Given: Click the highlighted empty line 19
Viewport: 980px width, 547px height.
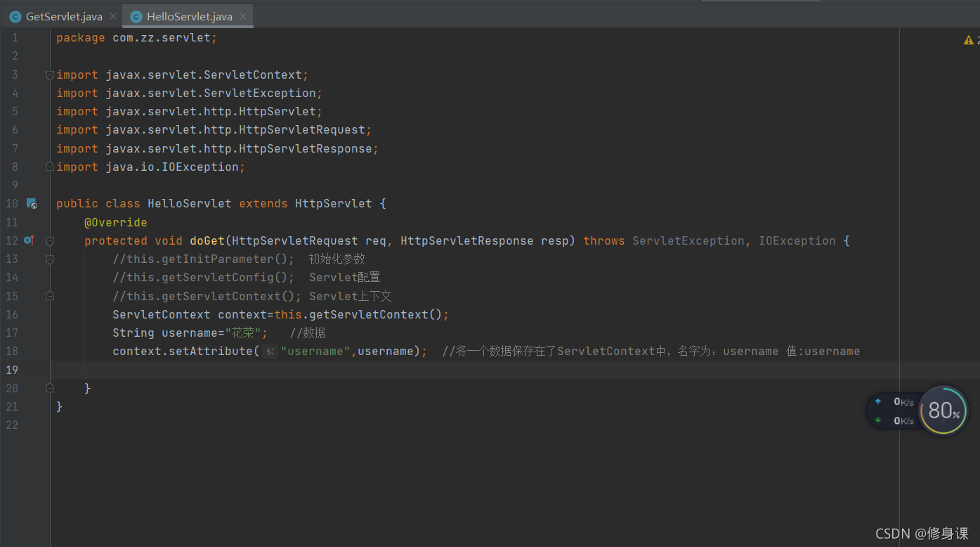Looking at the screenshot, I should click(x=281, y=369).
